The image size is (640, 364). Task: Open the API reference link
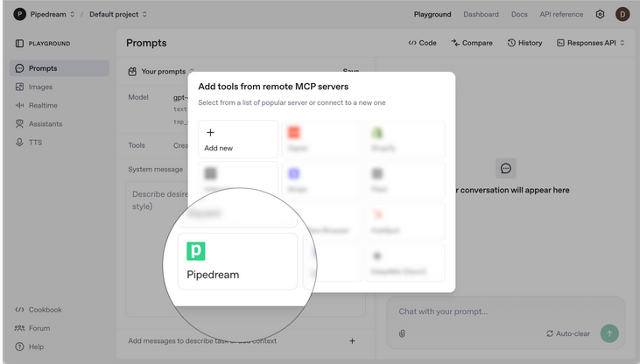(x=561, y=14)
